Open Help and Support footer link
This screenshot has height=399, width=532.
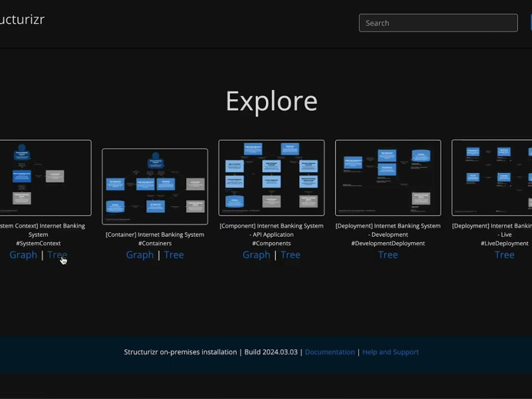(x=390, y=352)
